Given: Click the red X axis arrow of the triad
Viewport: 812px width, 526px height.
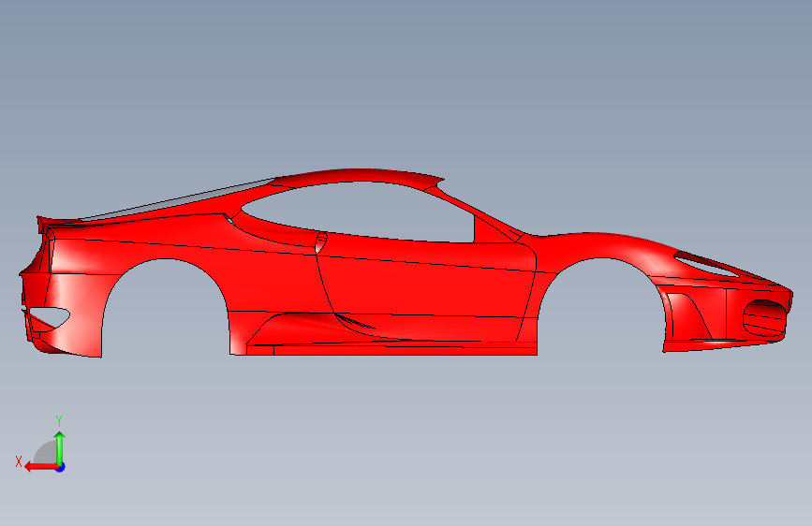Looking at the screenshot, I should point(41,467).
